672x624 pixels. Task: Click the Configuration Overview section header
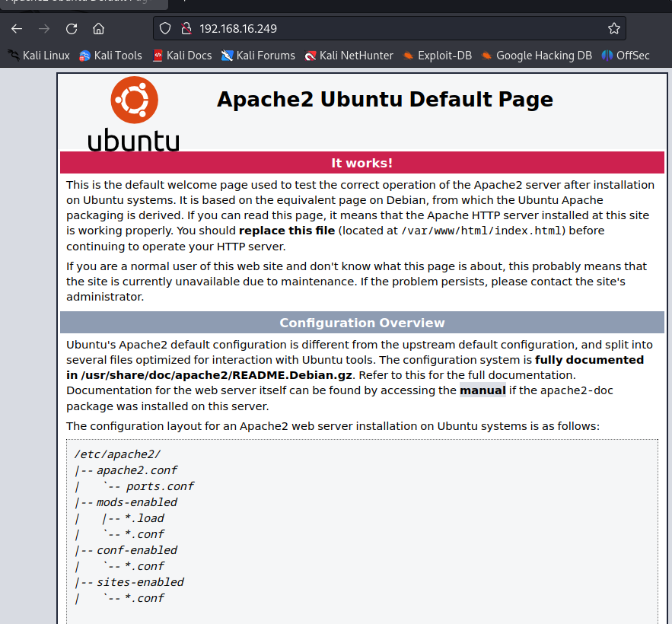[x=362, y=323]
